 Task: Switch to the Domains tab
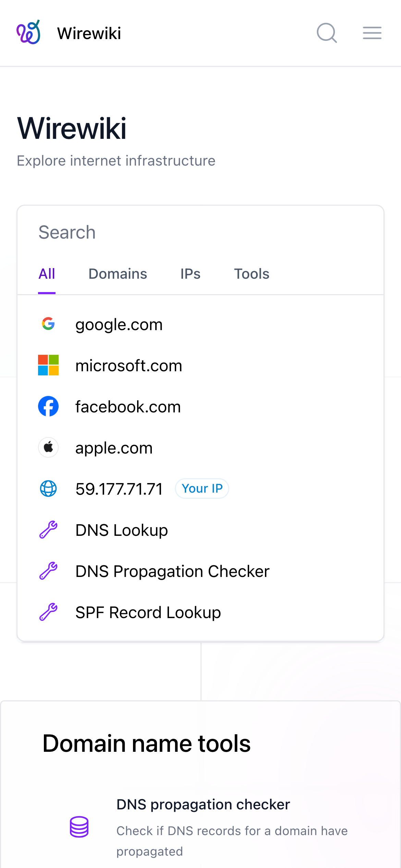118,274
